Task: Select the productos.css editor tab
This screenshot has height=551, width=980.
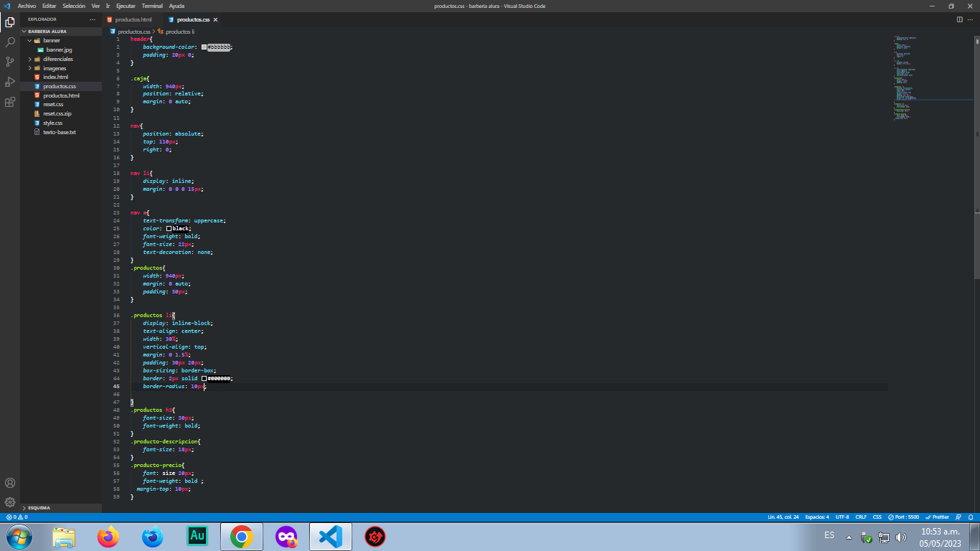Action: click(194, 20)
